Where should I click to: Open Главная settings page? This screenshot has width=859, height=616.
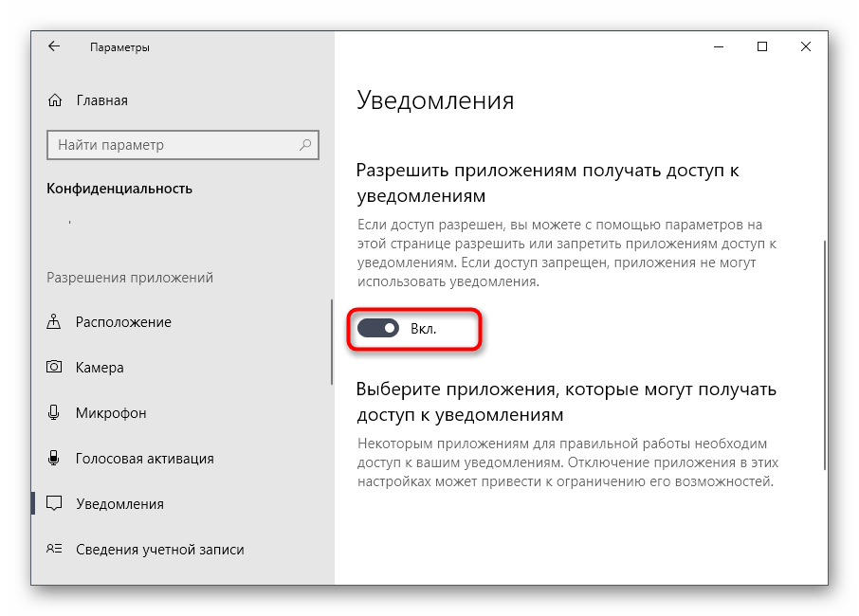pos(101,100)
